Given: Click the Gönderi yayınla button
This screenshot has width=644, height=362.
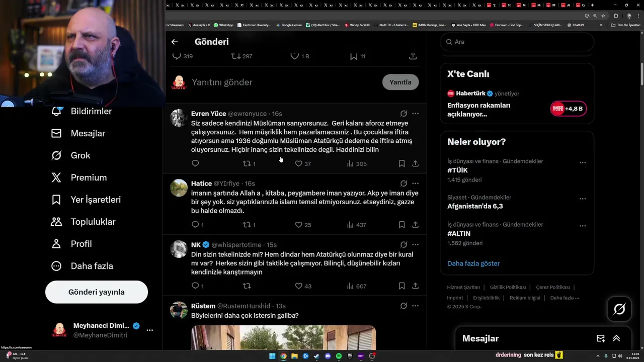Looking at the screenshot, I should 97,292.
